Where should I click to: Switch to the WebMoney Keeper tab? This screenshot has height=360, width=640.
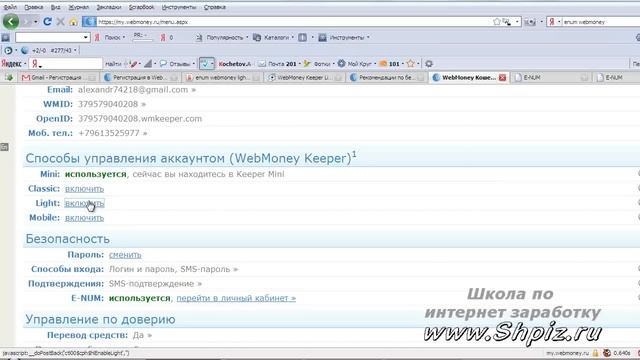click(305, 77)
